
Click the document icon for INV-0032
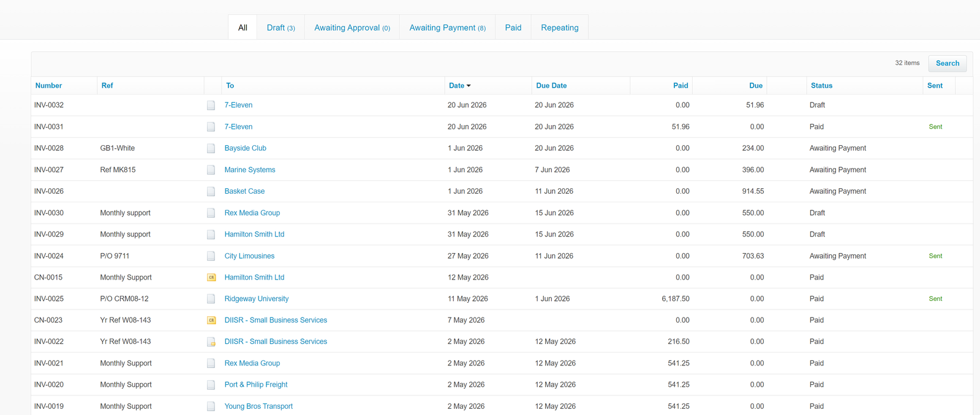(x=211, y=105)
